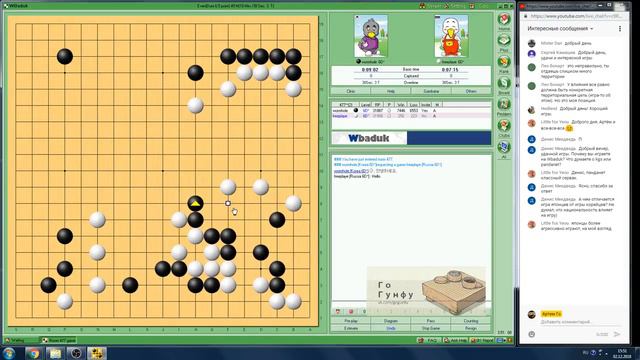The height and width of the screenshot is (360, 640).
Task: Select the first player row with black stone
Action: [x=411, y=111]
